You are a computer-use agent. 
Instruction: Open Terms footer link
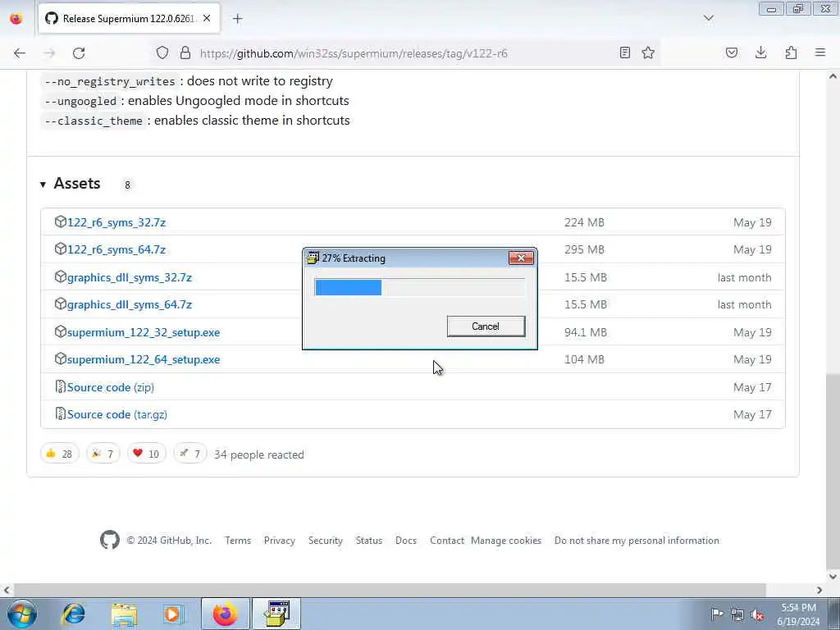click(238, 541)
